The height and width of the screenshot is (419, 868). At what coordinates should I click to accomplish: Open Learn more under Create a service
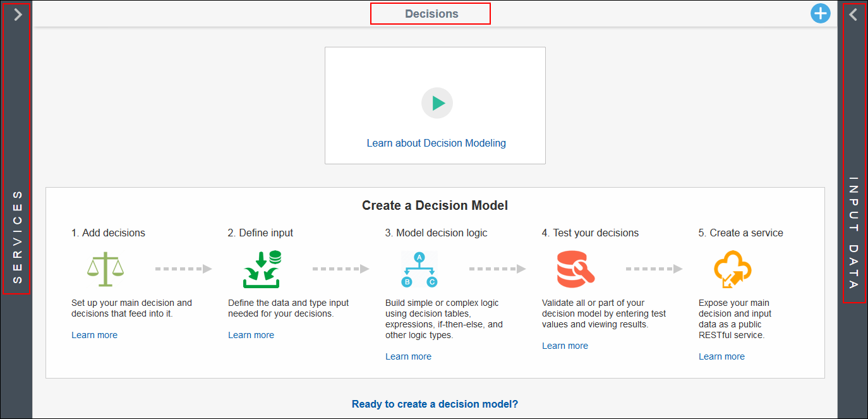(721, 356)
